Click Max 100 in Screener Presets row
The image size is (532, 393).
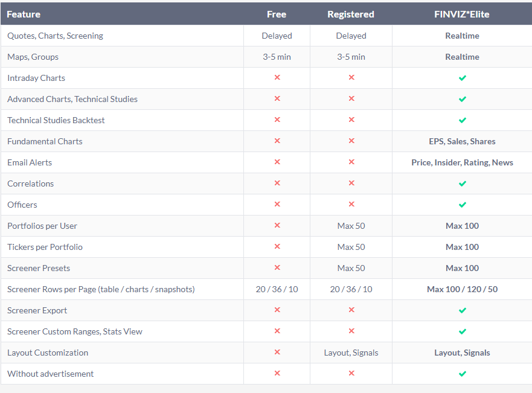pos(462,268)
